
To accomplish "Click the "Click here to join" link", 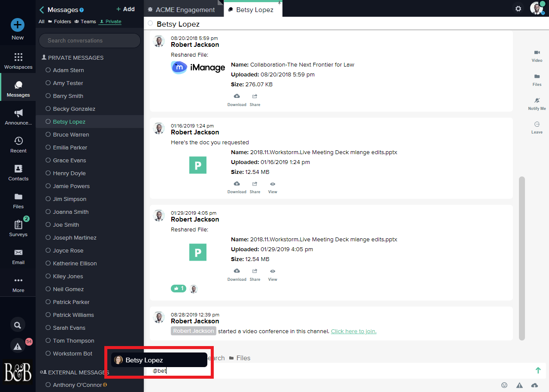I will [354, 331].
